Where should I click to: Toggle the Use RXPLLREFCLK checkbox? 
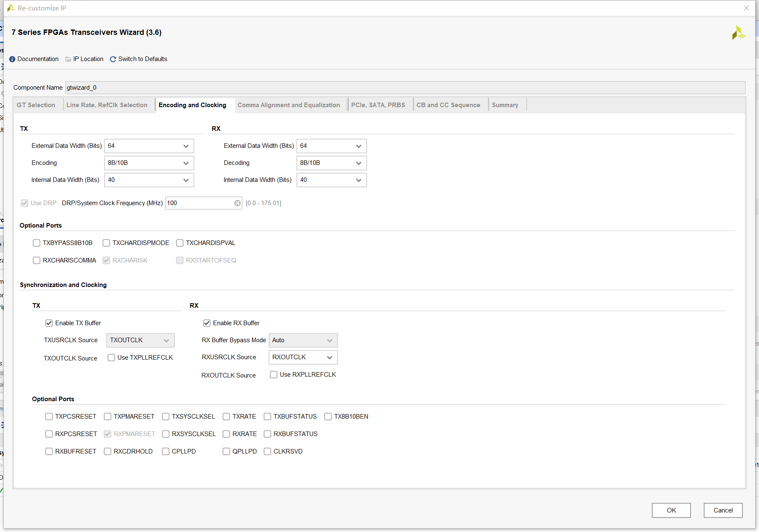[x=274, y=375]
